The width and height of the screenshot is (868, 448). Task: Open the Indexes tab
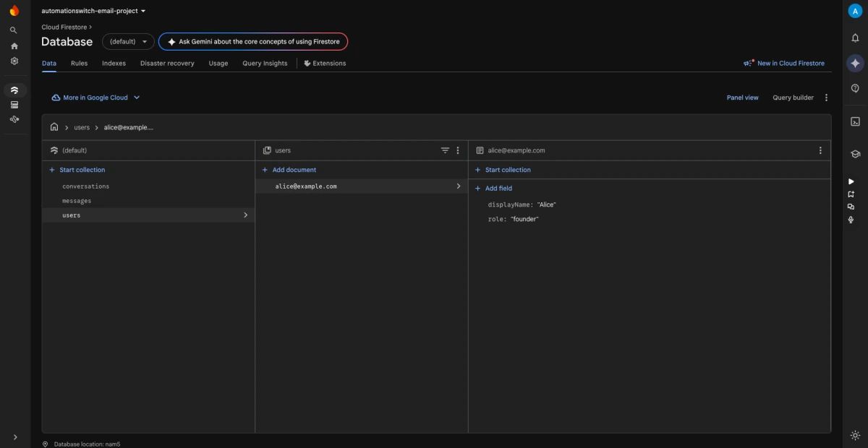114,64
